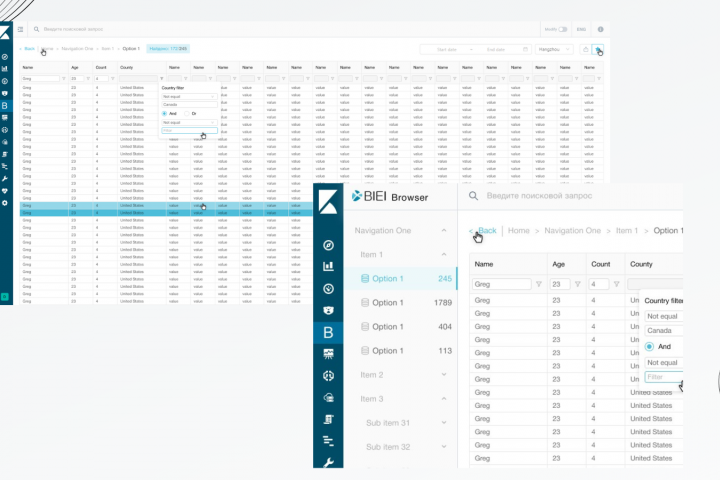Select the Or radio in small window filter
This screenshot has height=480, width=720.
[x=186, y=113]
